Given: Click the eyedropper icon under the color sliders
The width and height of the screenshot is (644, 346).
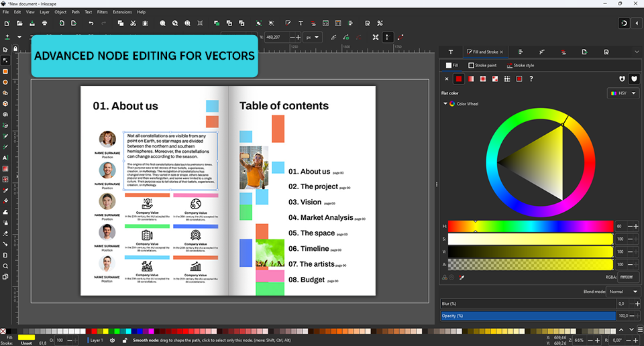Looking at the screenshot, I should [x=462, y=278].
